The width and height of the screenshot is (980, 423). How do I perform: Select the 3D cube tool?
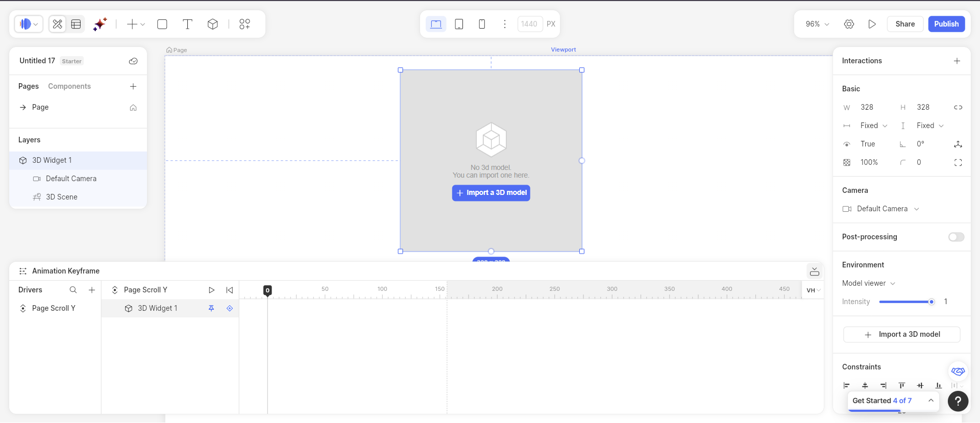[213, 24]
